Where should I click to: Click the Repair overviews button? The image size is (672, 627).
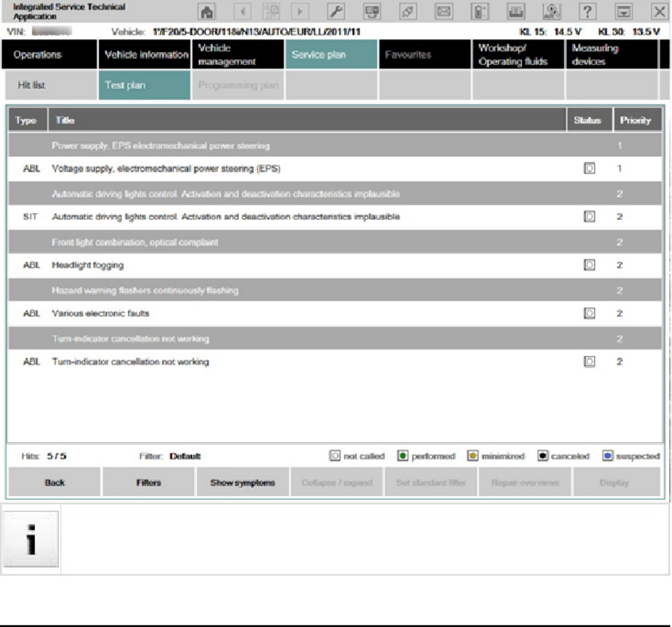click(x=525, y=482)
